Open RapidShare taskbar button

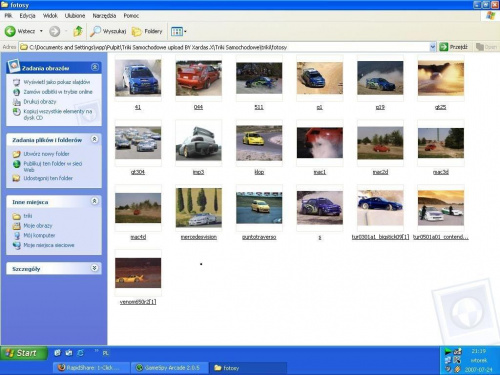click(91, 368)
